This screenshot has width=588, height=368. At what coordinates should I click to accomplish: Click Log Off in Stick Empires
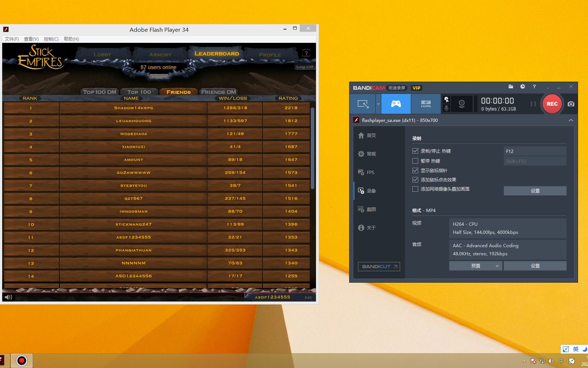click(x=305, y=67)
